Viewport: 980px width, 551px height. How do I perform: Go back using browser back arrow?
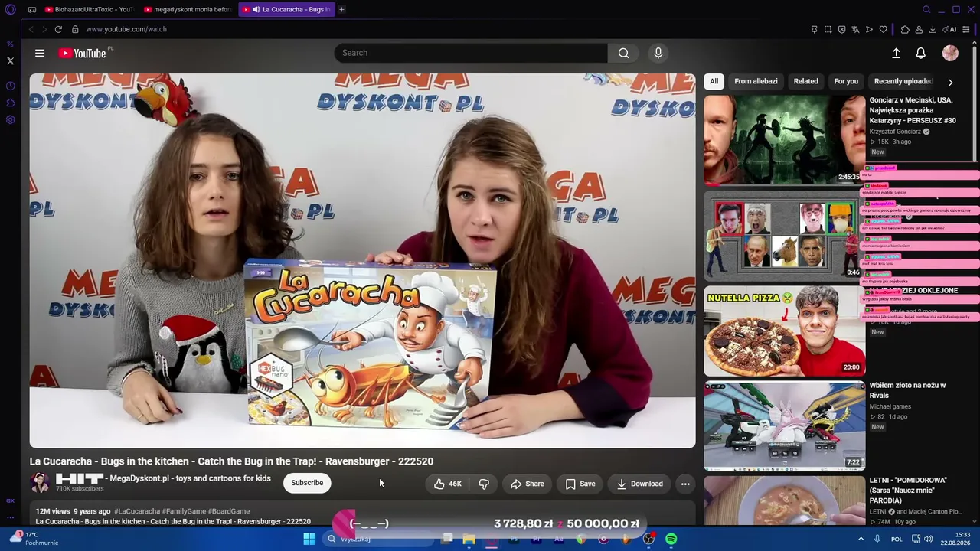[31, 29]
